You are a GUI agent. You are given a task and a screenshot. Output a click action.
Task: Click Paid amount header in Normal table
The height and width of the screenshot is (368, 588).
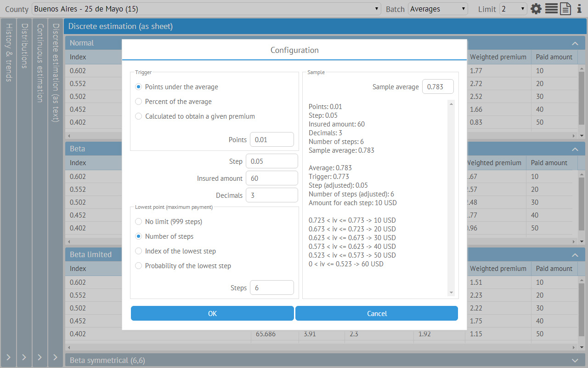pyautogui.click(x=554, y=57)
